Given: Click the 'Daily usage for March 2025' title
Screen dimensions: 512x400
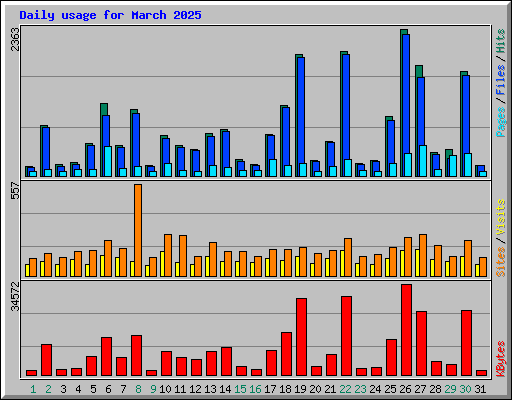Looking at the screenshot, I should coord(110,15).
